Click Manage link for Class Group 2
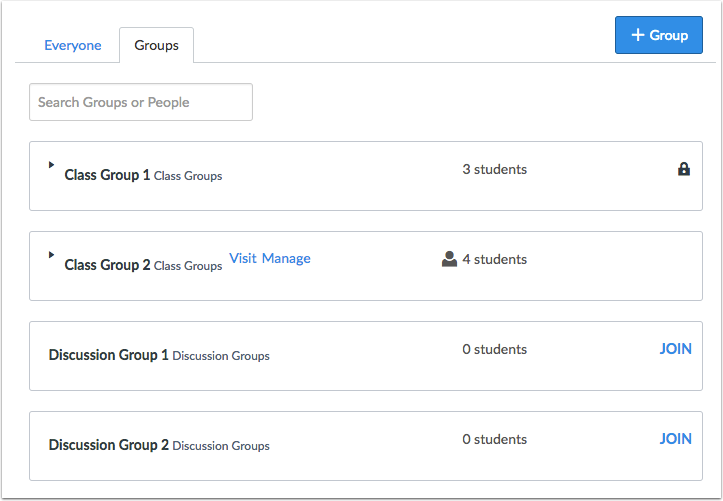 click(x=286, y=258)
